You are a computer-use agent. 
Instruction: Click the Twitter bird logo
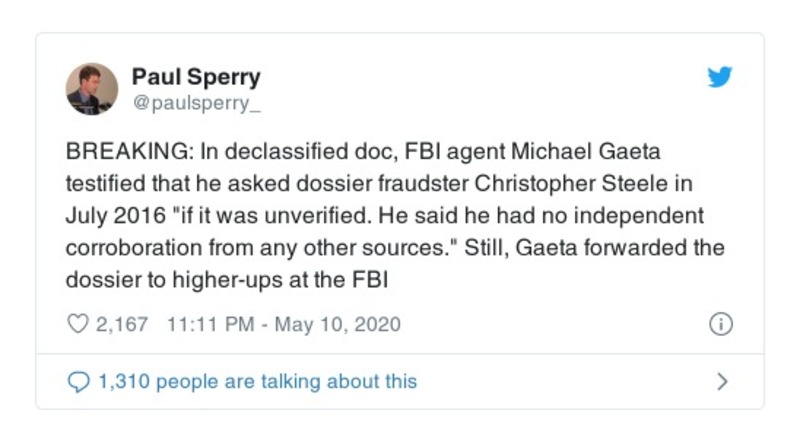coord(720,77)
